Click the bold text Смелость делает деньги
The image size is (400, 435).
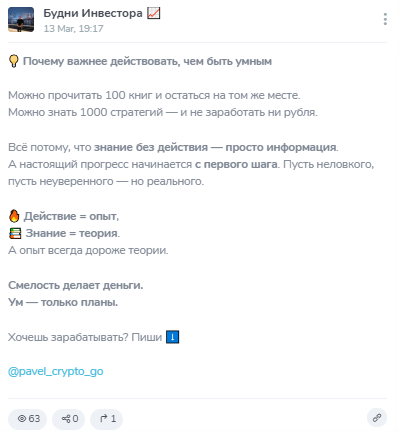[76, 285]
